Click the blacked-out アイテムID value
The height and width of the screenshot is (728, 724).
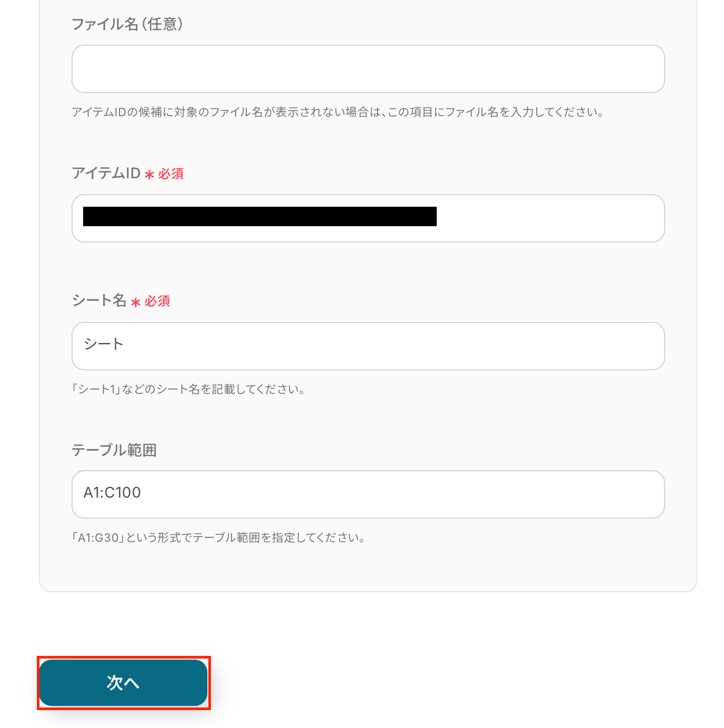click(x=259, y=217)
